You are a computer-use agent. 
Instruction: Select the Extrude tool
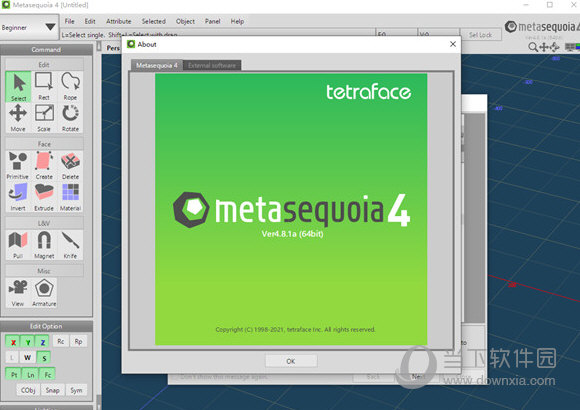[44, 197]
